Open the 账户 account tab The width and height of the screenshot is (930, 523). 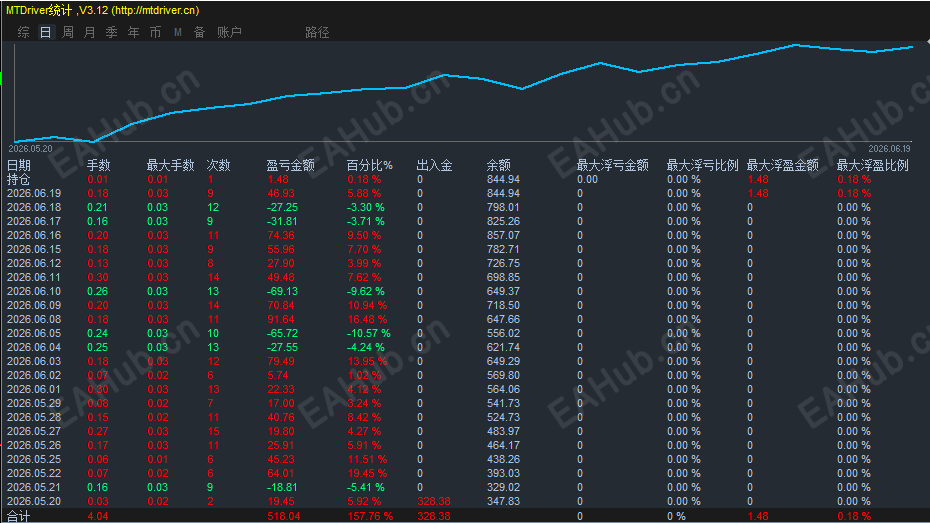(x=229, y=32)
